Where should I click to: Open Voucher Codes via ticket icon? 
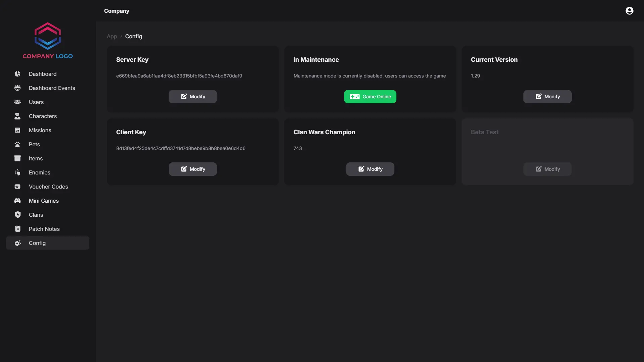click(17, 187)
